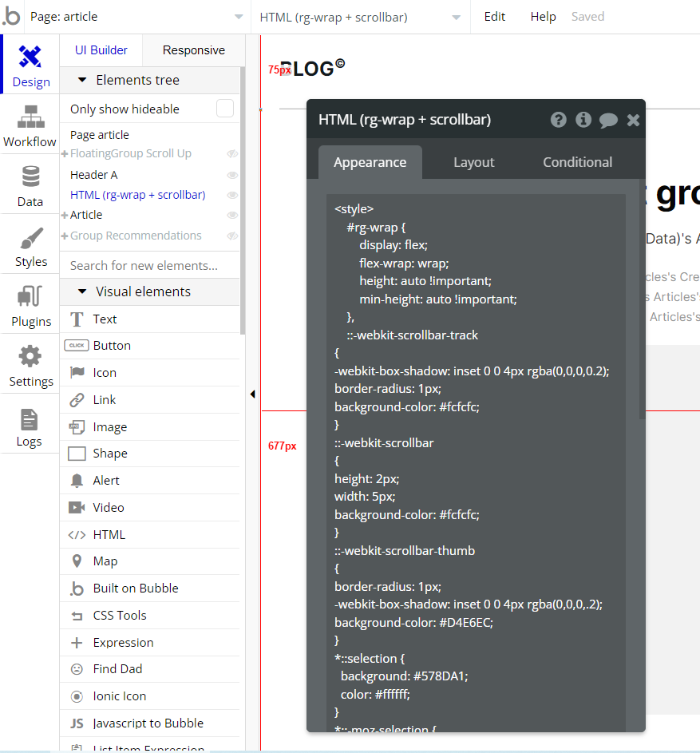Click the elements panel scrollbar
Screen dimensions: 700x753
(x=243, y=200)
